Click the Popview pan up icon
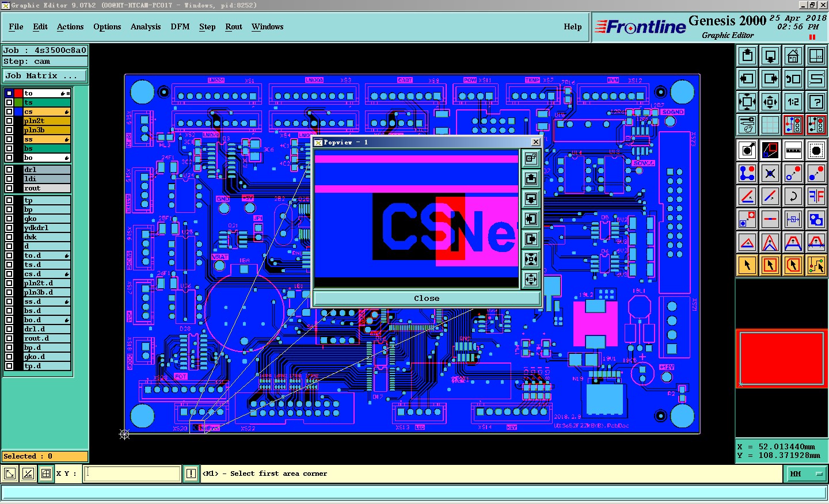 531,178
